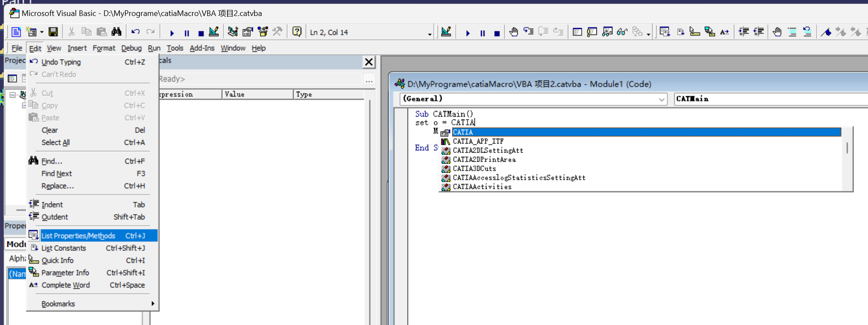Click the autocomplete list scrollbar thumb
The image size is (868, 325).
pyautogui.click(x=847, y=147)
